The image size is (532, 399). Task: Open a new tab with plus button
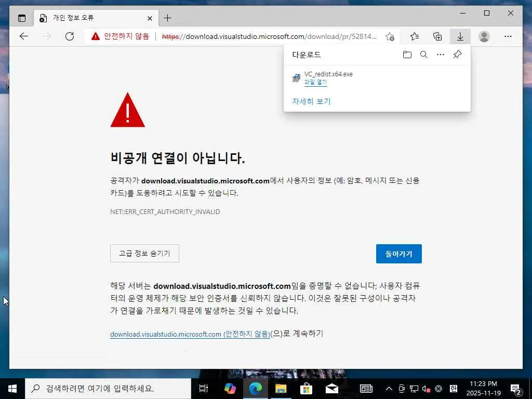tap(168, 18)
